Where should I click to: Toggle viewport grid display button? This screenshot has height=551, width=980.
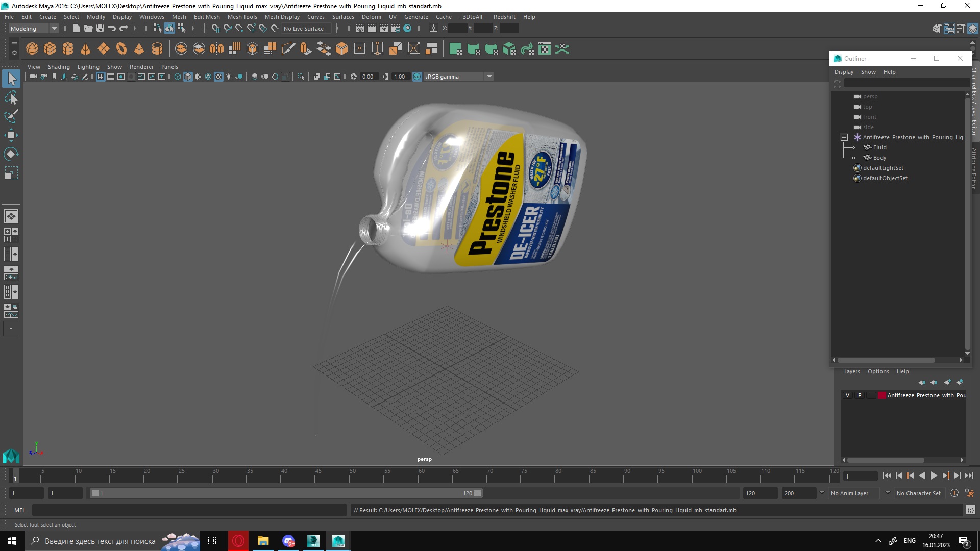pos(101,77)
